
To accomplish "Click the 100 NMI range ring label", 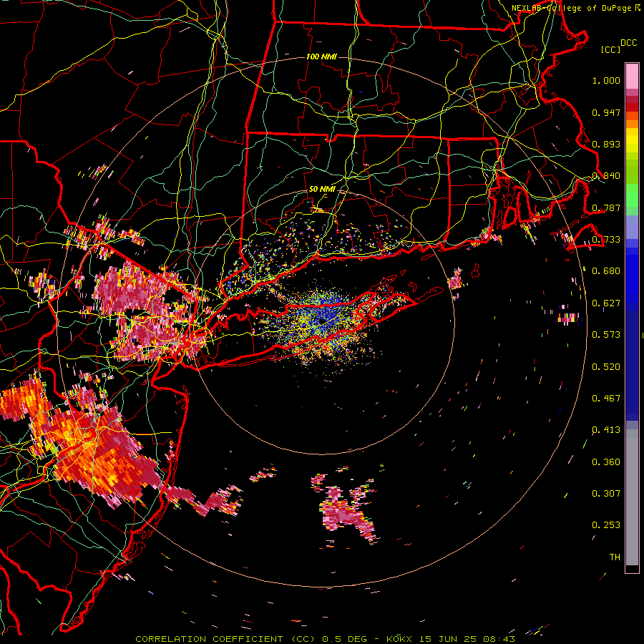I will 321,57.
